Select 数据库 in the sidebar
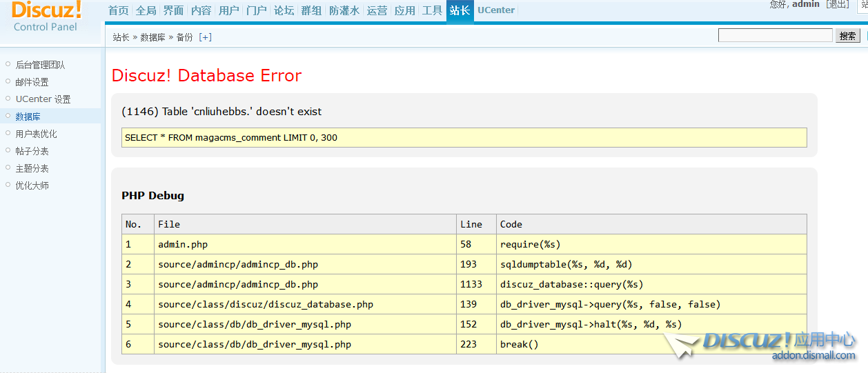Screen dimensions: 868x373 tap(28, 117)
